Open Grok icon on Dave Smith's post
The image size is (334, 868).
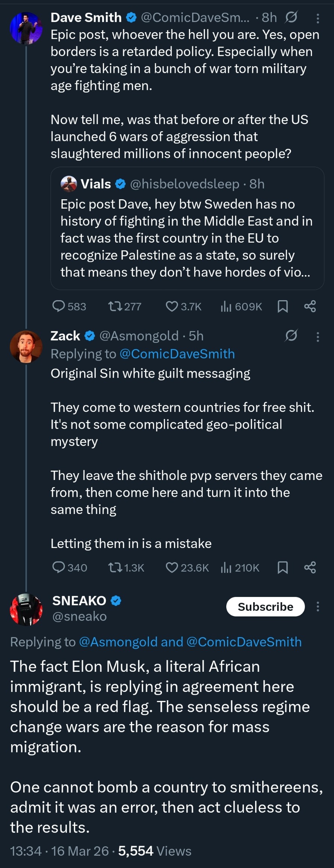click(x=291, y=18)
